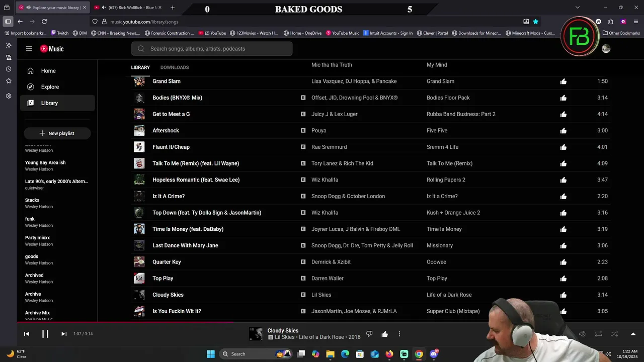Toggle the like on Aftershock
The height and width of the screenshot is (362, 644).
click(563, 131)
